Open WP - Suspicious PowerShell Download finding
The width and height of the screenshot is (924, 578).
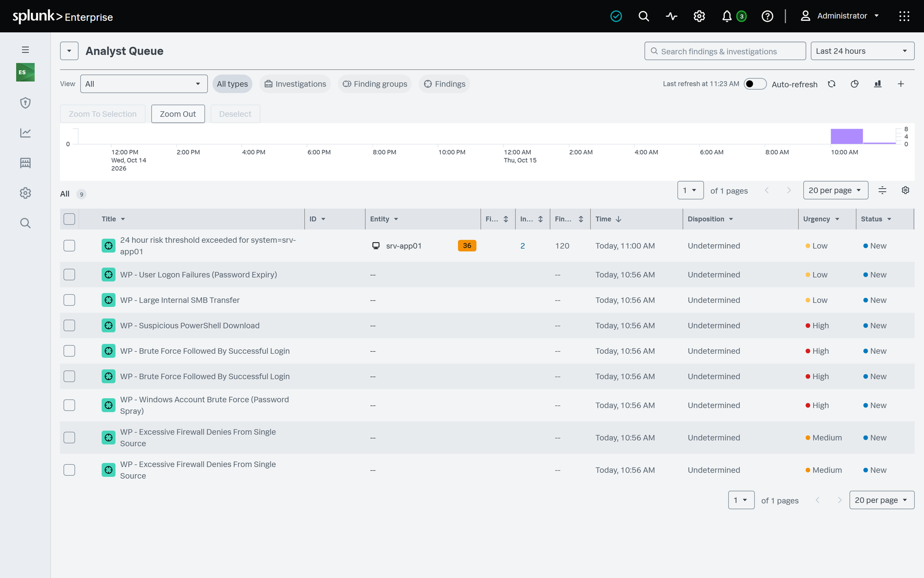pos(190,326)
